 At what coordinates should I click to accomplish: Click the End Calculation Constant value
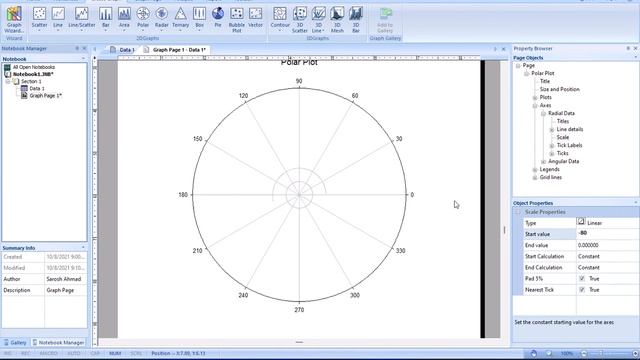pyautogui.click(x=608, y=267)
